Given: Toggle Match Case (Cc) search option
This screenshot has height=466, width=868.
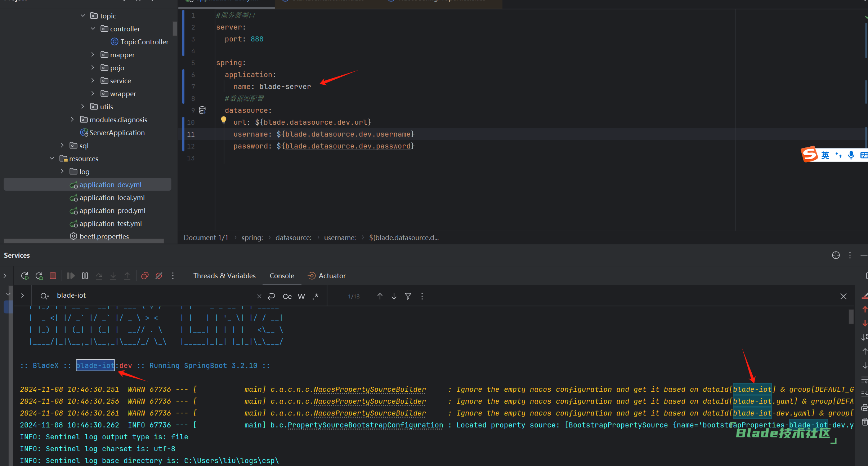Looking at the screenshot, I should 287,296.
